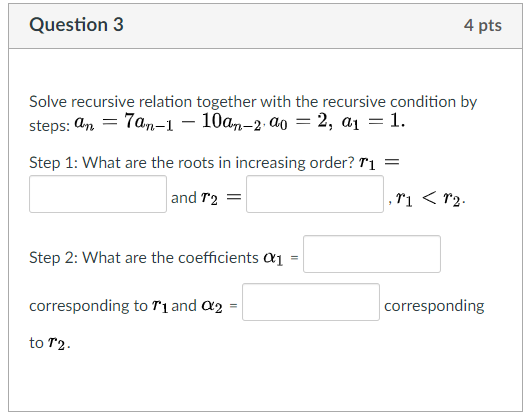Click the "to r2." ending text
The width and height of the screenshot is (527, 416).
(x=50, y=343)
